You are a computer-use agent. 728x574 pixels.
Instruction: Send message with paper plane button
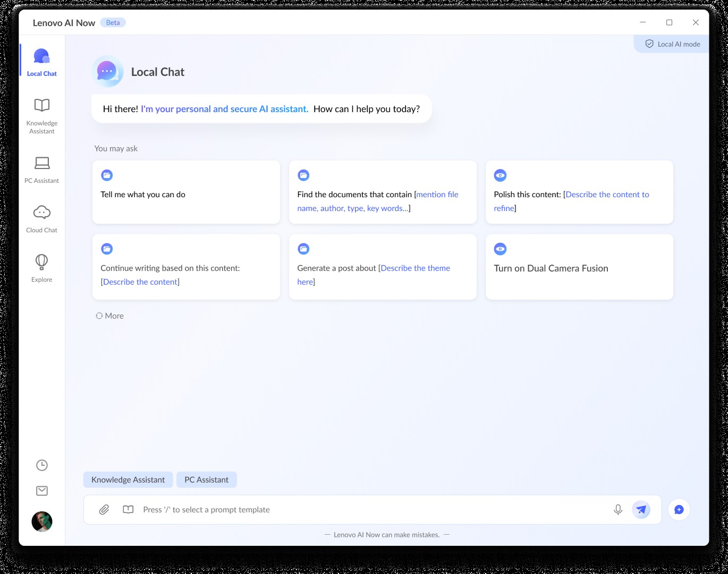click(x=641, y=510)
